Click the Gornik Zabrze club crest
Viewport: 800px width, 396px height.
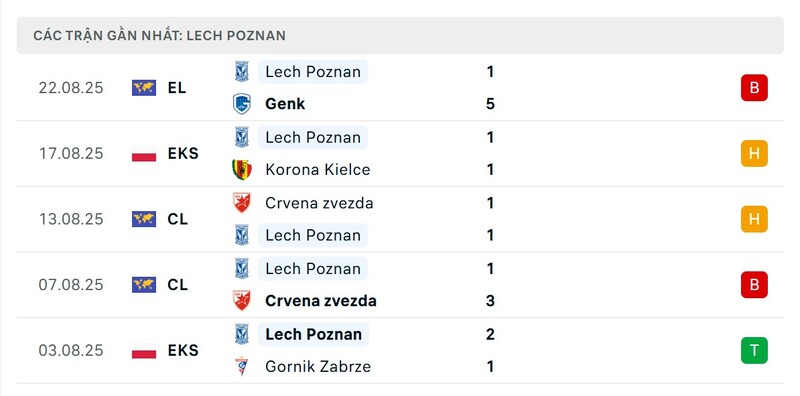point(241,366)
